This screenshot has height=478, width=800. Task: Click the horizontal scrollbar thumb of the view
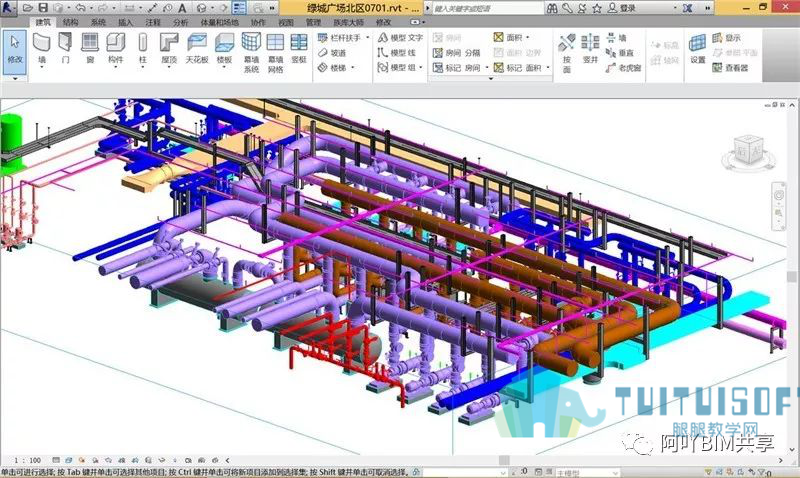point(504,460)
